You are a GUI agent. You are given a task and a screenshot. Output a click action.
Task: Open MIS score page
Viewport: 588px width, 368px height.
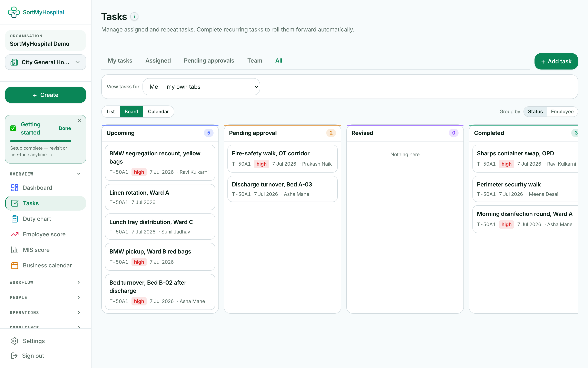[x=46, y=250]
